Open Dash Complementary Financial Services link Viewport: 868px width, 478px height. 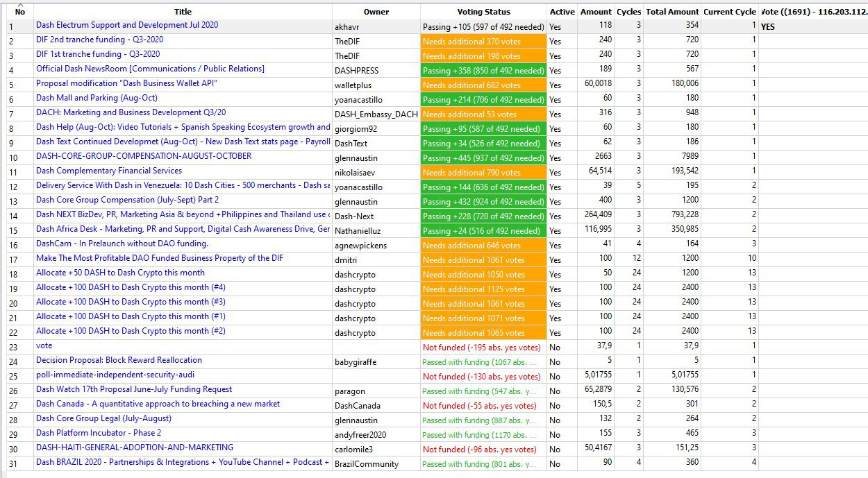click(x=109, y=171)
